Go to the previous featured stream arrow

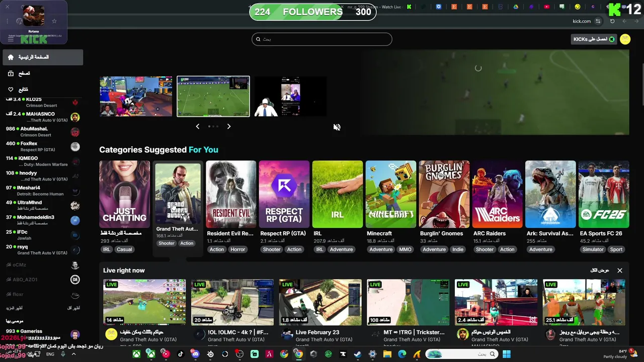tap(197, 126)
